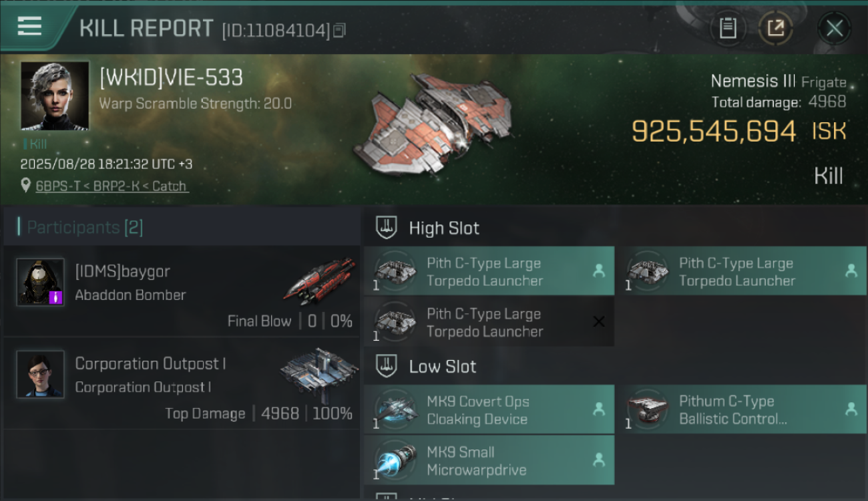
Task: Select the MK9 Small Microwarpdrive icon
Action: [x=395, y=460]
